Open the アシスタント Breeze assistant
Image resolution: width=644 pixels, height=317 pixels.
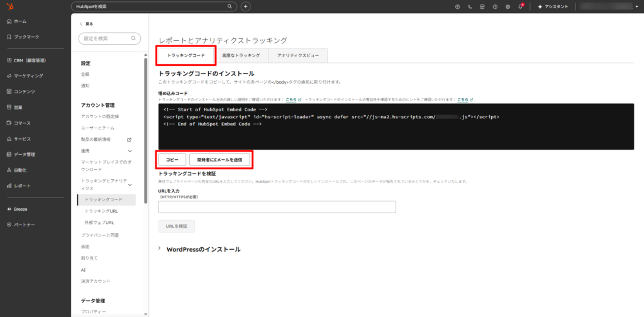click(552, 6)
